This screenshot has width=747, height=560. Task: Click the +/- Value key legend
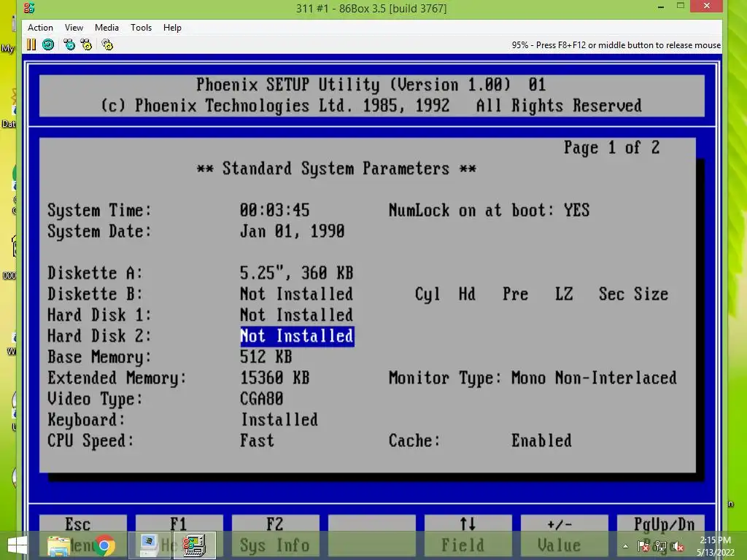[x=564, y=534]
